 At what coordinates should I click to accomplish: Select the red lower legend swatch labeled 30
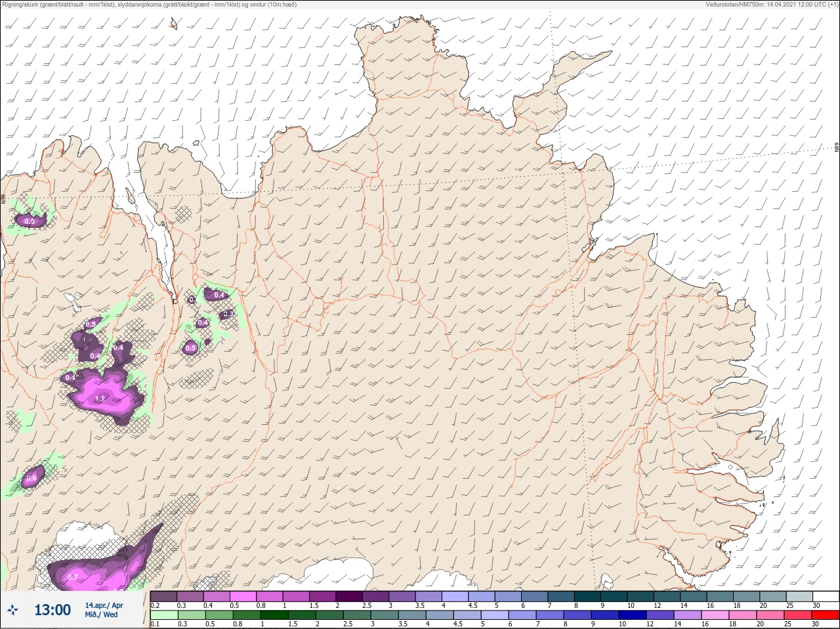point(826,615)
